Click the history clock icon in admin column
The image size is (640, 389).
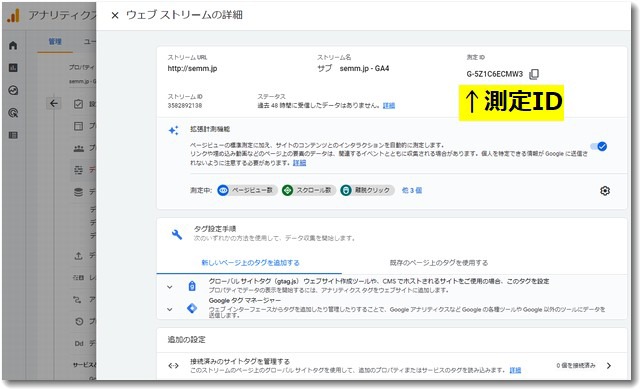79,322
